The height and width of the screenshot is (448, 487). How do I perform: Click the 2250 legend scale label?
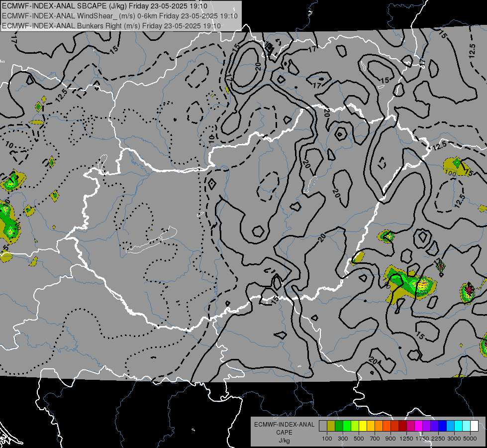pos(438,439)
